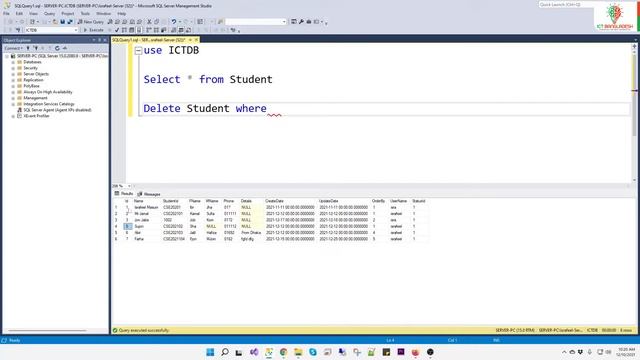Execute the current SQL query

pos(93,30)
